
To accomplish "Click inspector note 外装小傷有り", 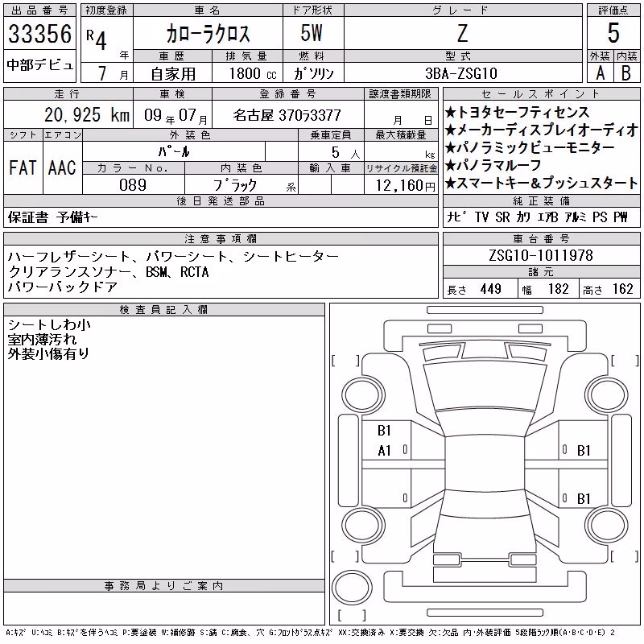I will coord(48,353).
